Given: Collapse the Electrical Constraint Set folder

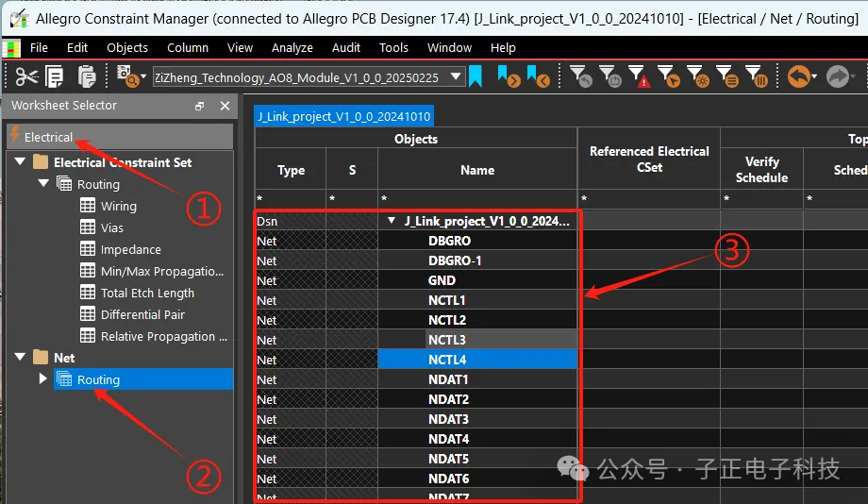Looking at the screenshot, I should point(20,161).
